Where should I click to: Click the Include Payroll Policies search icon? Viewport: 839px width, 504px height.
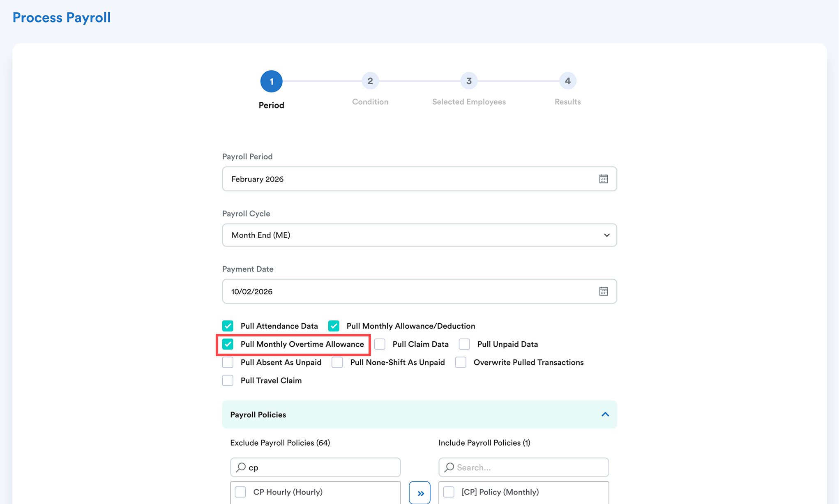pos(449,467)
